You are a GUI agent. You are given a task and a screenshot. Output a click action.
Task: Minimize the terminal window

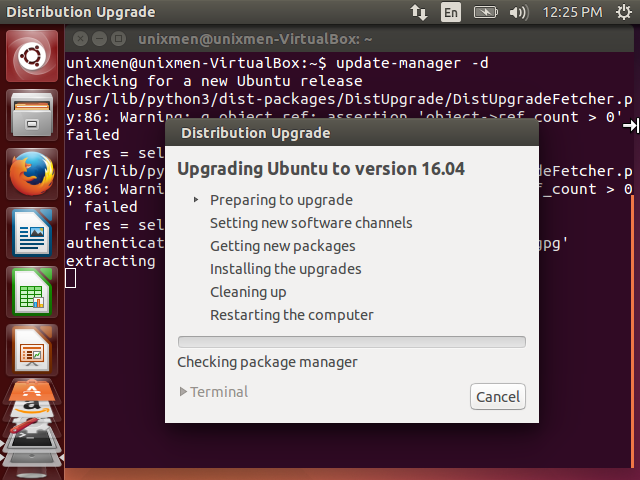tap(99, 39)
